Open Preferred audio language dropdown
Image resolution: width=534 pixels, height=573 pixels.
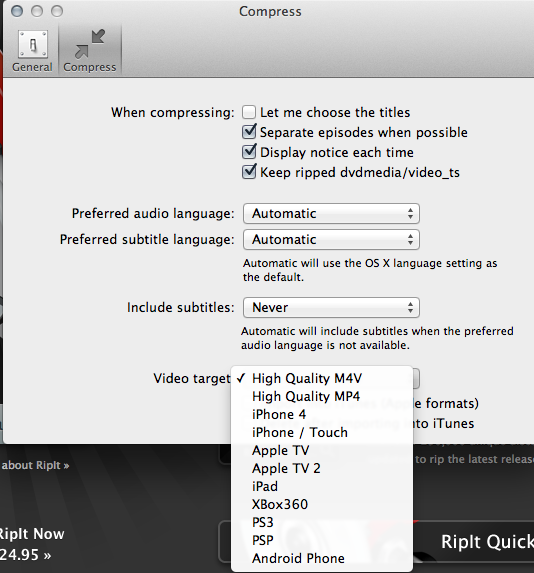tap(331, 213)
